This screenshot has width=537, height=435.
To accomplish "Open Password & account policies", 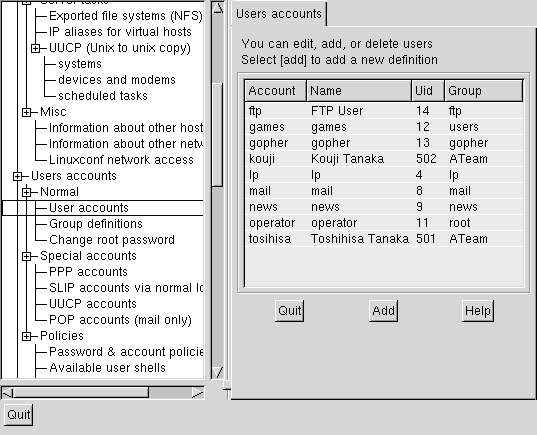I will point(126,352).
